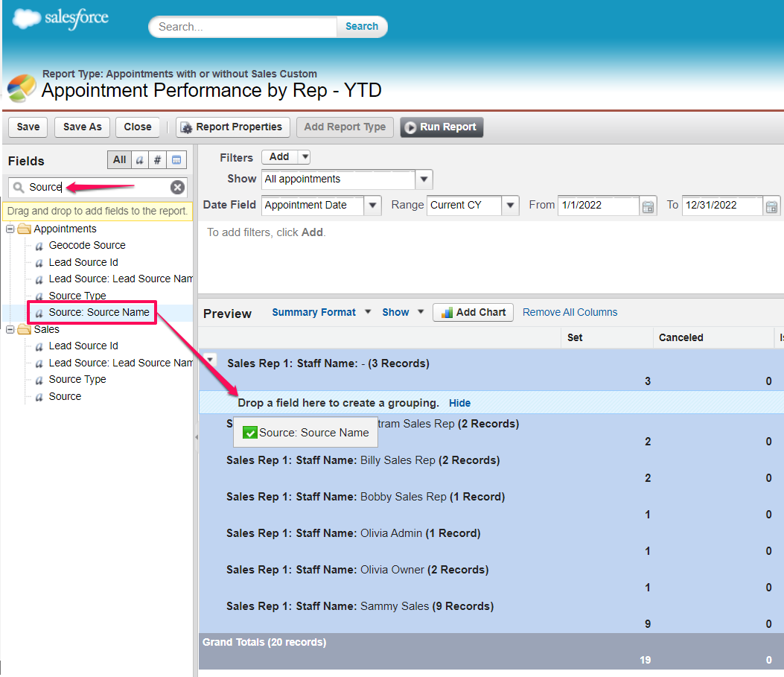Save the report

pyautogui.click(x=28, y=127)
